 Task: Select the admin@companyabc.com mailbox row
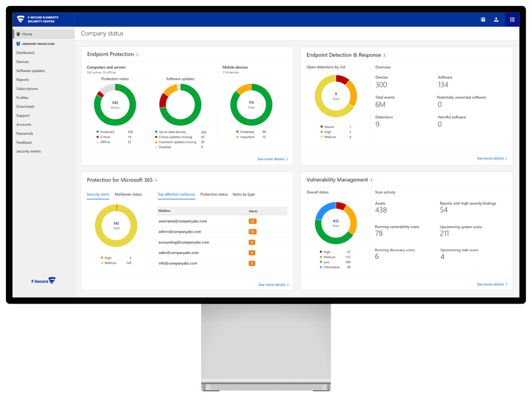(x=180, y=232)
